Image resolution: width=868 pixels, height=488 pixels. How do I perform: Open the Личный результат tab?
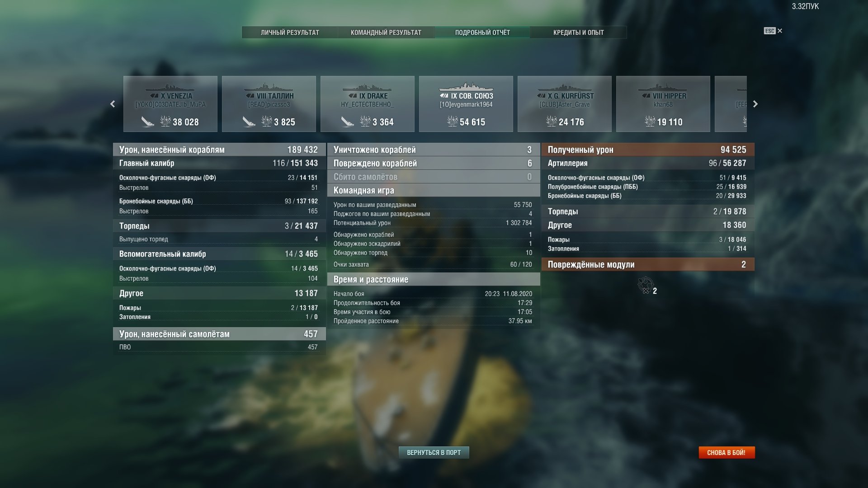coord(290,33)
